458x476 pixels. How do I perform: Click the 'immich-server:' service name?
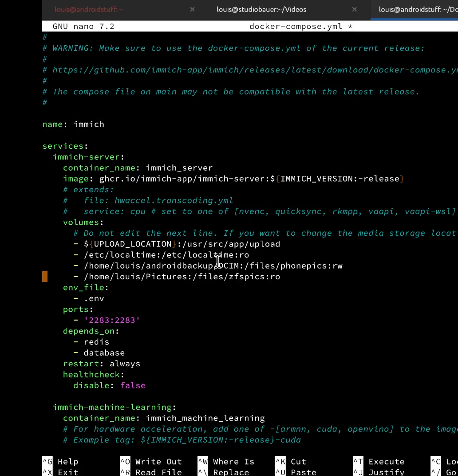88,157
